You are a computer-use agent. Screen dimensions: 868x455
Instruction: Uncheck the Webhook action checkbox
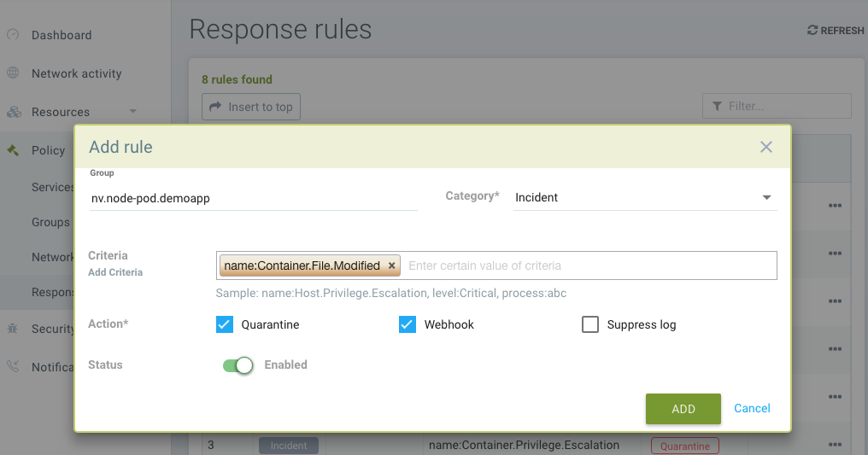pyautogui.click(x=408, y=324)
